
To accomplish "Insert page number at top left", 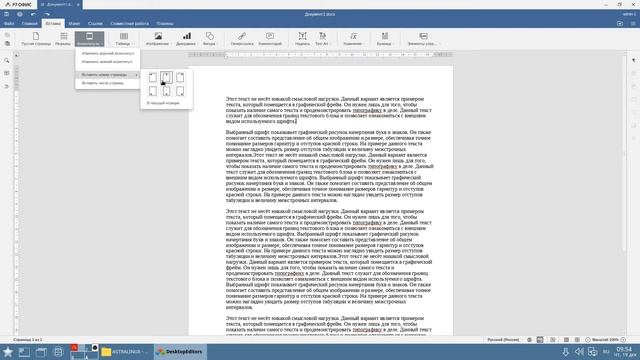I will coord(153,77).
